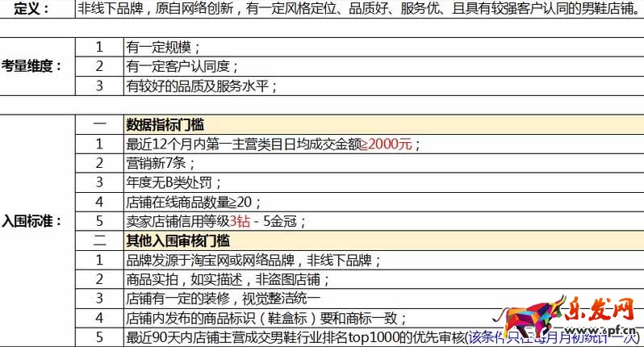The width and height of the screenshot is (644, 347).
Task: Select row '卖家店铺信用等级3钻 - 5金冠'
Action: tap(383, 221)
